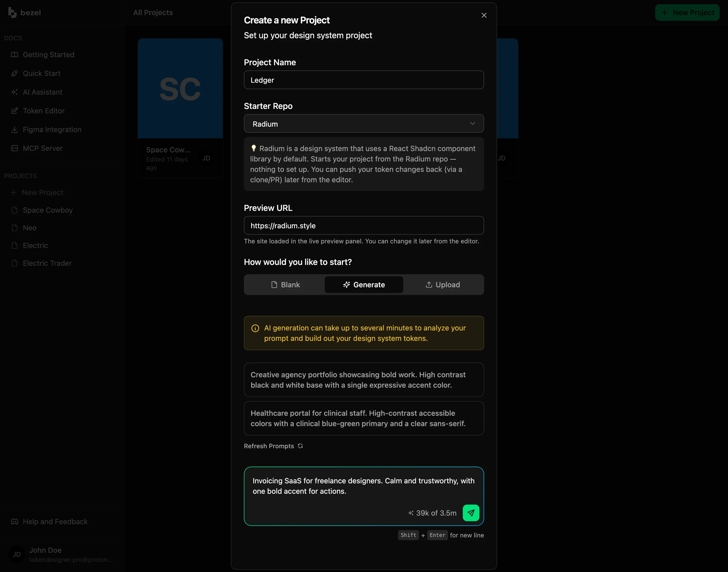The width and height of the screenshot is (728, 572).
Task: Click the file icon on Blank tab
Action: coord(274,285)
